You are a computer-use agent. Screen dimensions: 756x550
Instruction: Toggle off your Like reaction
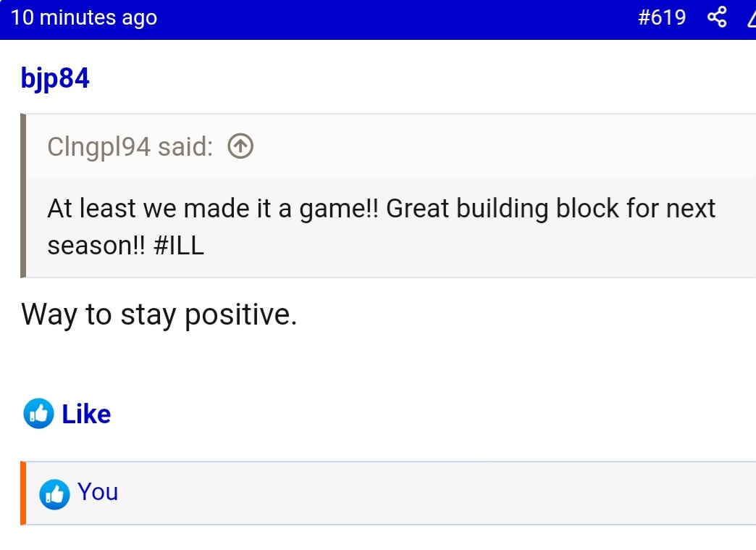(x=86, y=414)
